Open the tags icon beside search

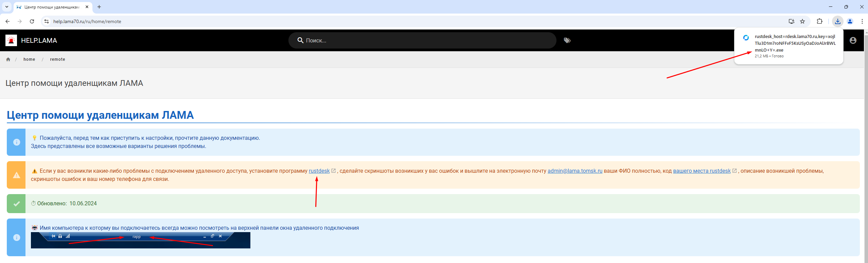click(x=567, y=40)
